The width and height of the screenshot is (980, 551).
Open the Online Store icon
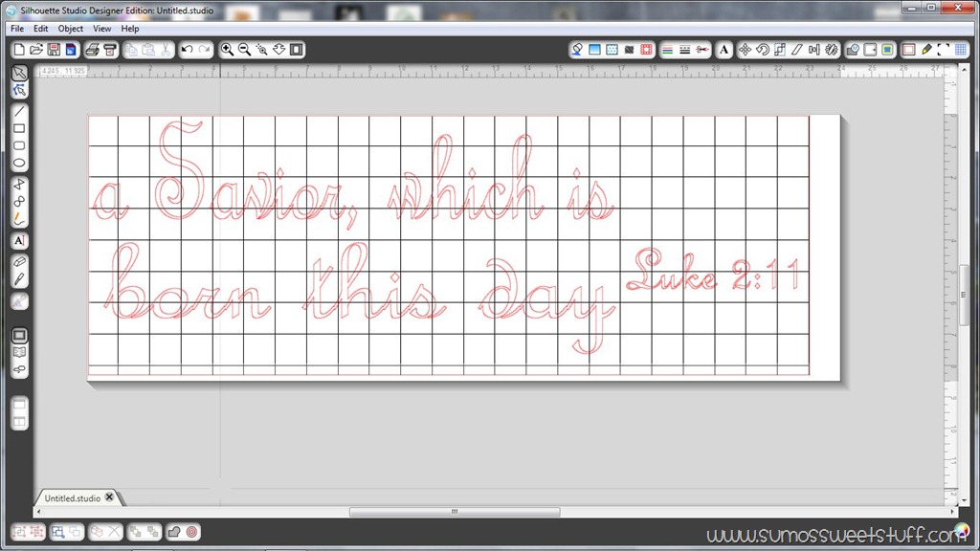(19, 370)
